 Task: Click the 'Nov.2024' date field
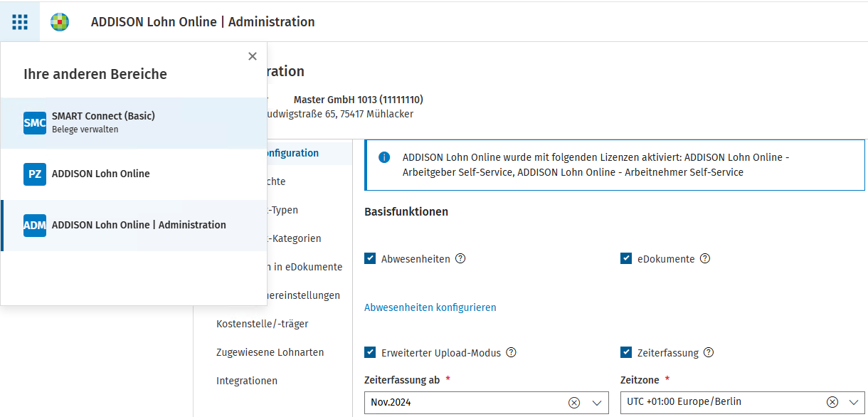[487, 402]
